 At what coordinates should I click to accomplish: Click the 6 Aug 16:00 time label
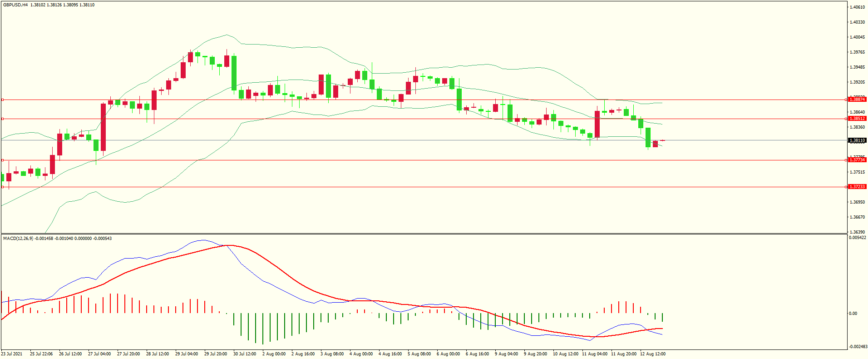tap(477, 354)
